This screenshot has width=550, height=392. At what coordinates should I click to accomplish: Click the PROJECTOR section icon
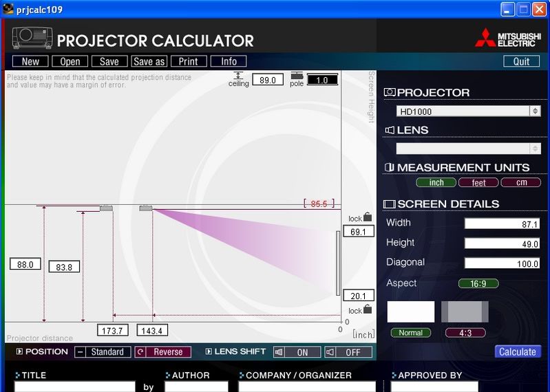[x=390, y=92]
